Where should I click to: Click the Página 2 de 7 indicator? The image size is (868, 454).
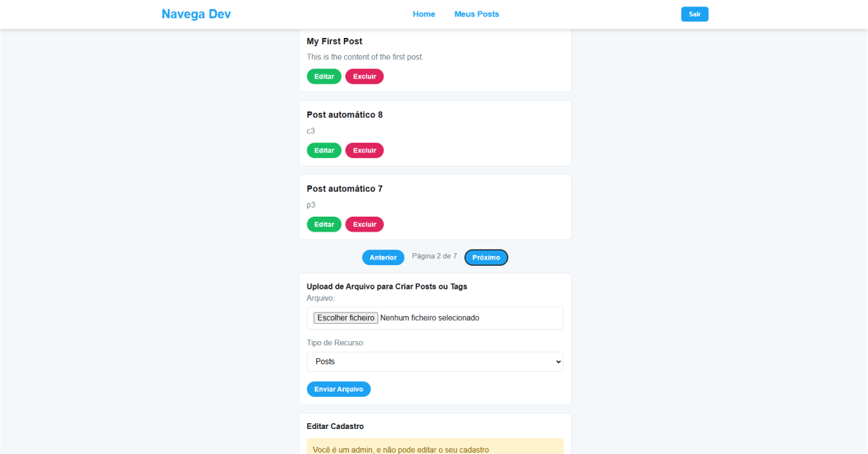[x=435, y=256]
